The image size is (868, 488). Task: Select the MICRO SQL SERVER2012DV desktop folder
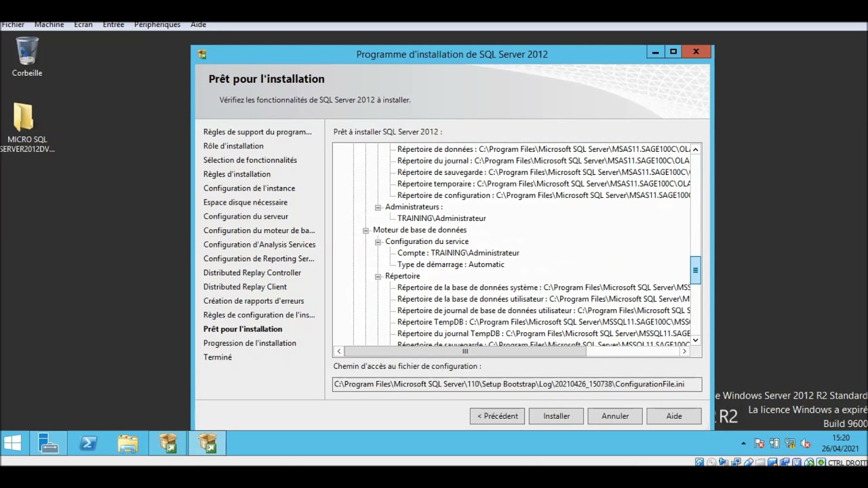[26, 127]
